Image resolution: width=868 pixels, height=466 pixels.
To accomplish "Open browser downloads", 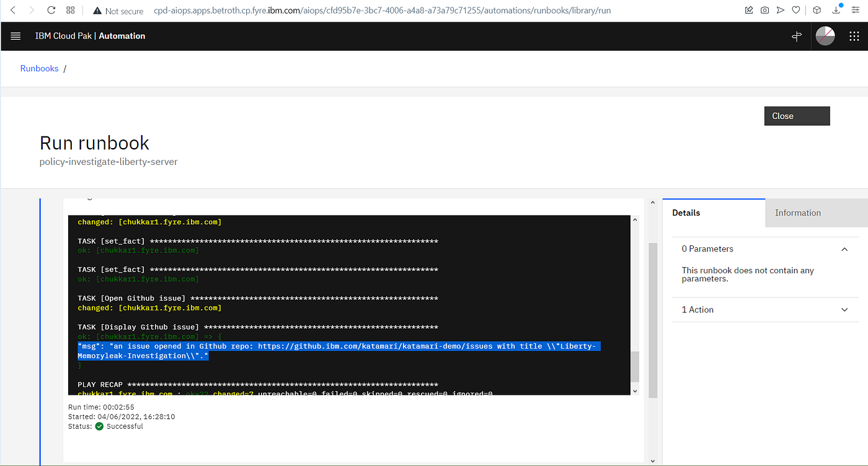I will [836, 10].
